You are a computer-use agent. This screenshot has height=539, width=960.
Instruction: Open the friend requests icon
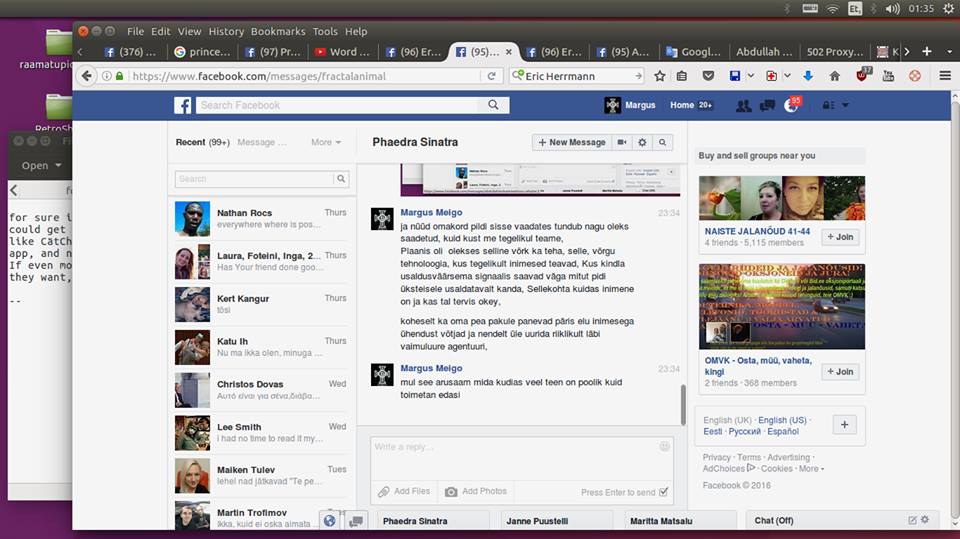tap(743, 106)
